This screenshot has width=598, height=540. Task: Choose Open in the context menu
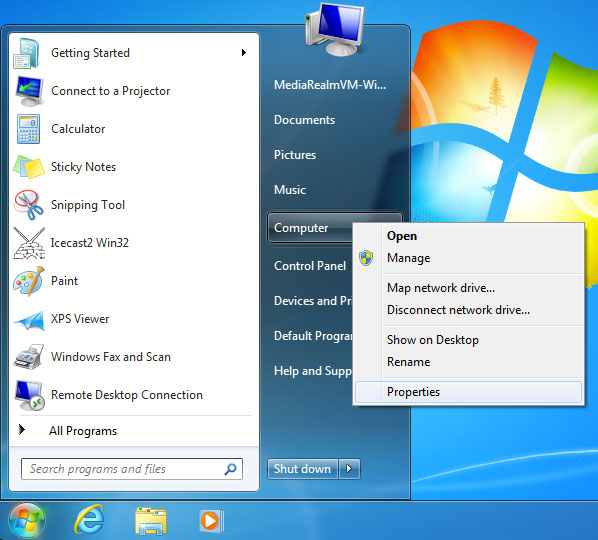pyautogui.click(x=468, y=236)
